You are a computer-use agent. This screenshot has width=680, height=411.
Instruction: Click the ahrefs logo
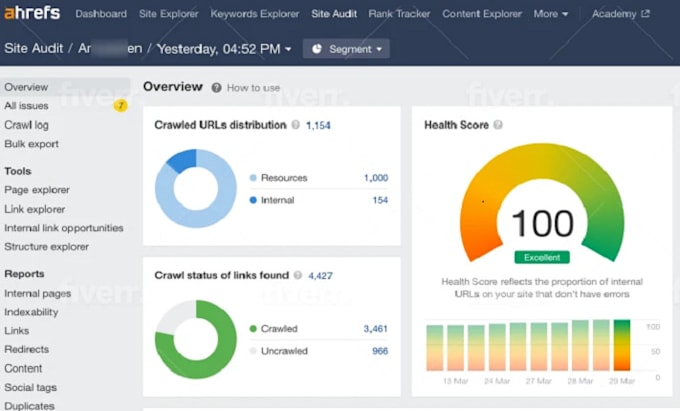[x=32, y=13]
